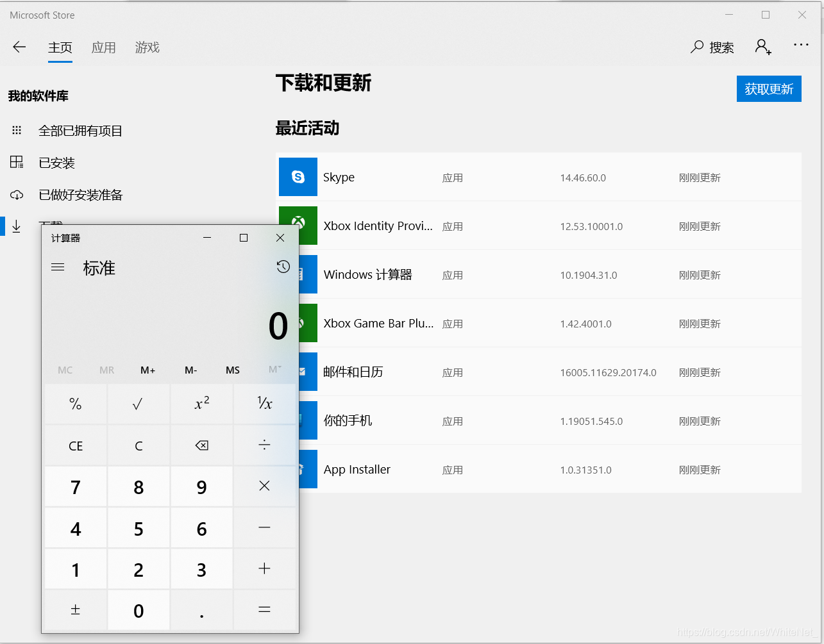
Task: Click the calculator percent key
Action: click(x=76, y=404)
